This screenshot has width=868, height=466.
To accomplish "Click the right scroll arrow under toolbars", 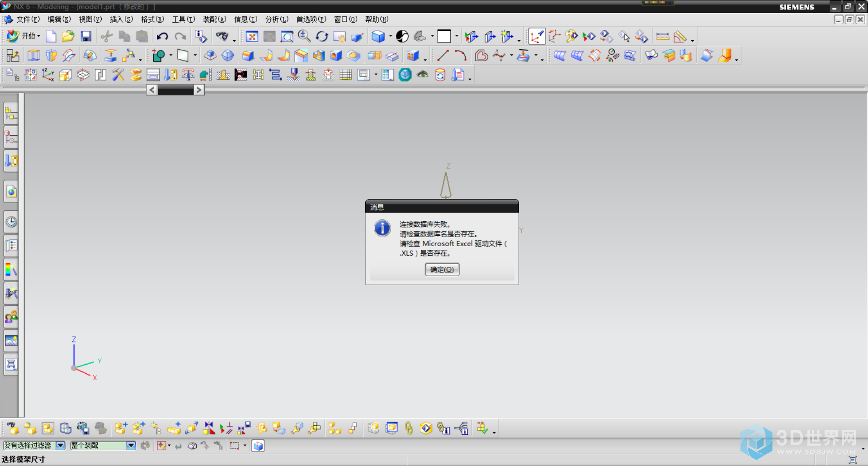I will pos(198,90).
